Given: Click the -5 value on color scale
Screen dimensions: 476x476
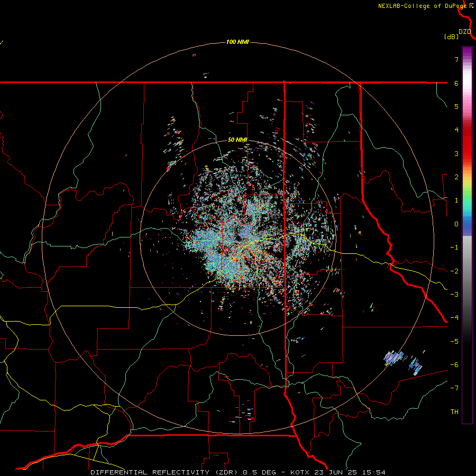Looking at the screenshot, I should coord(454,342).
